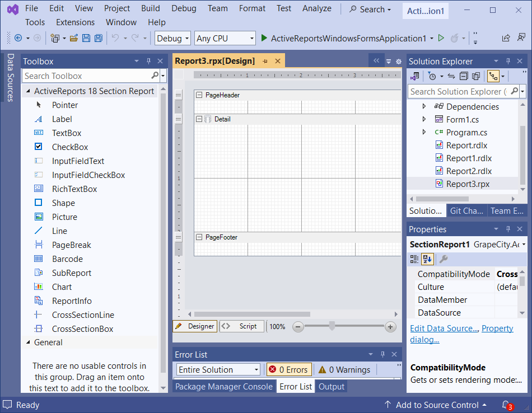This screenshot has width=532, height=413.
Task: Click the zoom in plus button
Action: point(390,327)
